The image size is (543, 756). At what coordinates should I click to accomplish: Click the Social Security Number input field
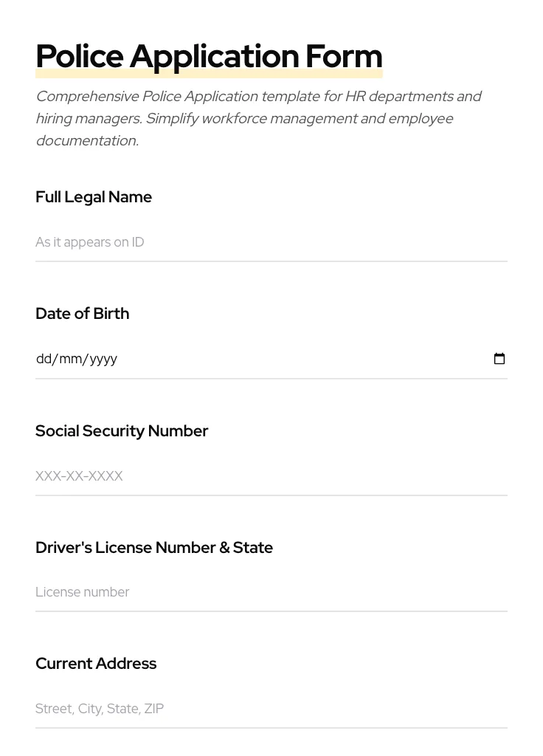click(x=271, y=476)
